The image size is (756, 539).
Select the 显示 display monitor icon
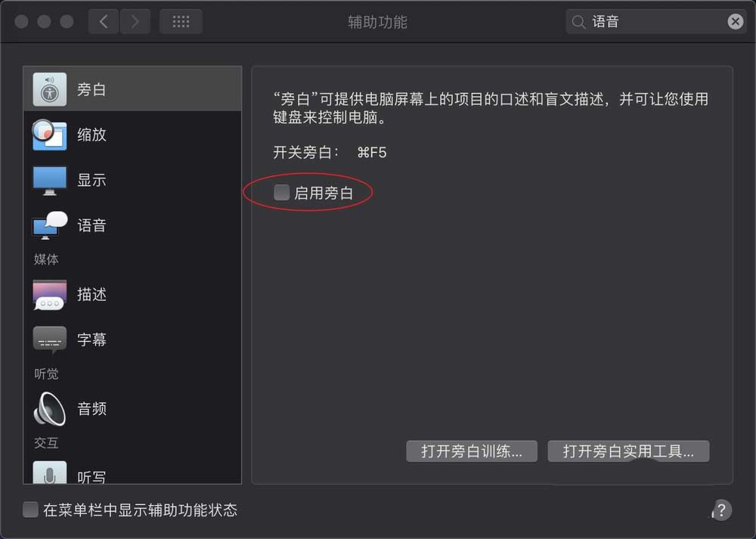tap(50, 181)
